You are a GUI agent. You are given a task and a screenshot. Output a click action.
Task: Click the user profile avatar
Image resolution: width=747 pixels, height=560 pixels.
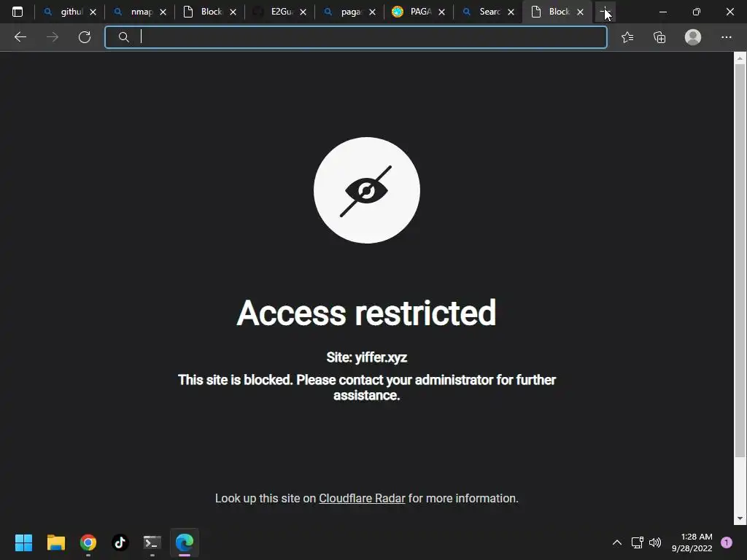(693, 37)
